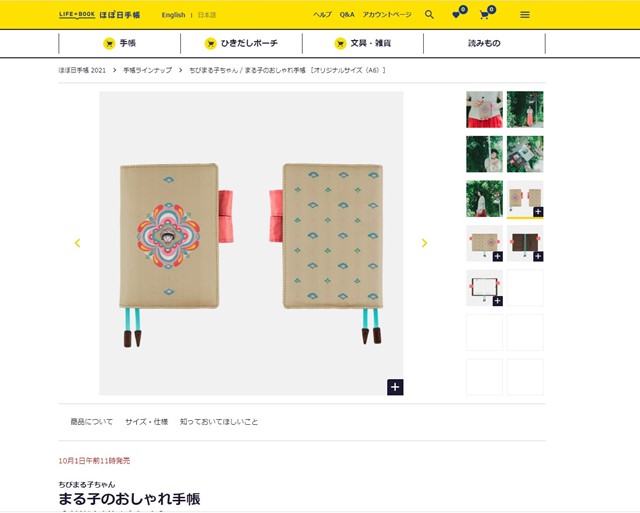The image size is (640, 513).
Task: Open the hamburger menu icon
Action: pyautogui.click(x=525, y=15)
